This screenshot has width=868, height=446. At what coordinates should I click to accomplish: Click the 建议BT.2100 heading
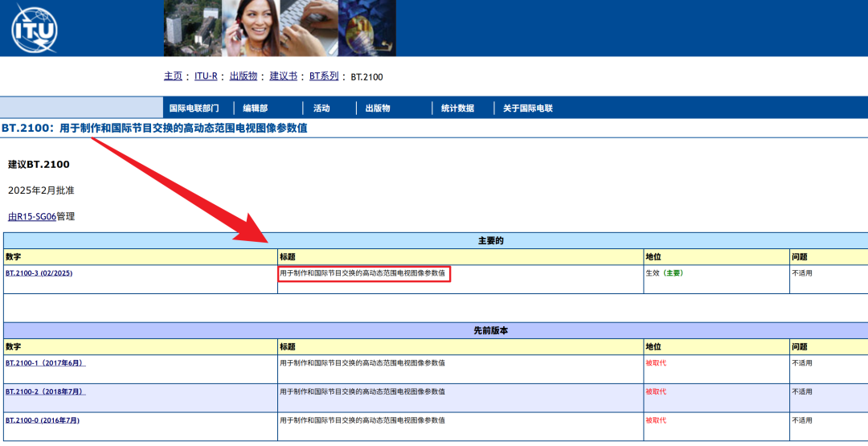pos(39,165)
